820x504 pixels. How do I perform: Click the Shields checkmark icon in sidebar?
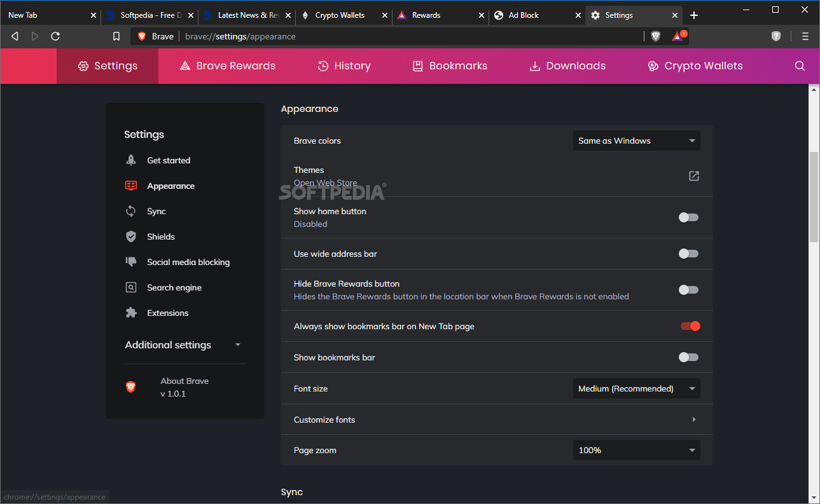click(x=131, y=236)
